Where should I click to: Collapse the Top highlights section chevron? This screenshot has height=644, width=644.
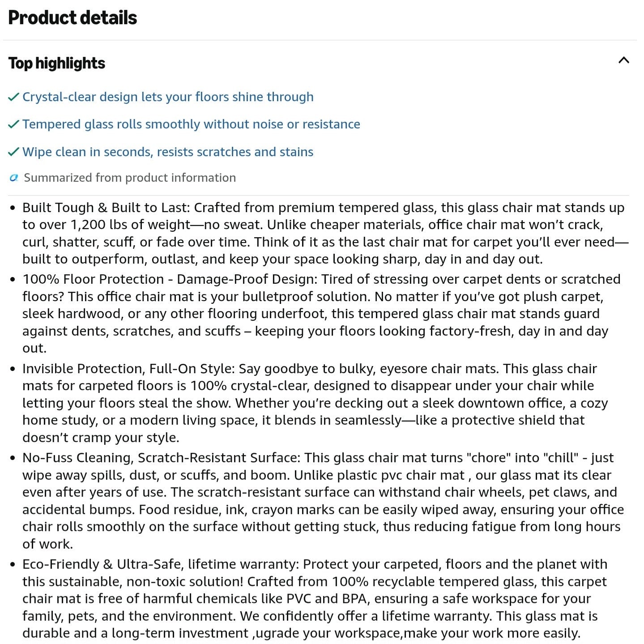click(623, 60)
